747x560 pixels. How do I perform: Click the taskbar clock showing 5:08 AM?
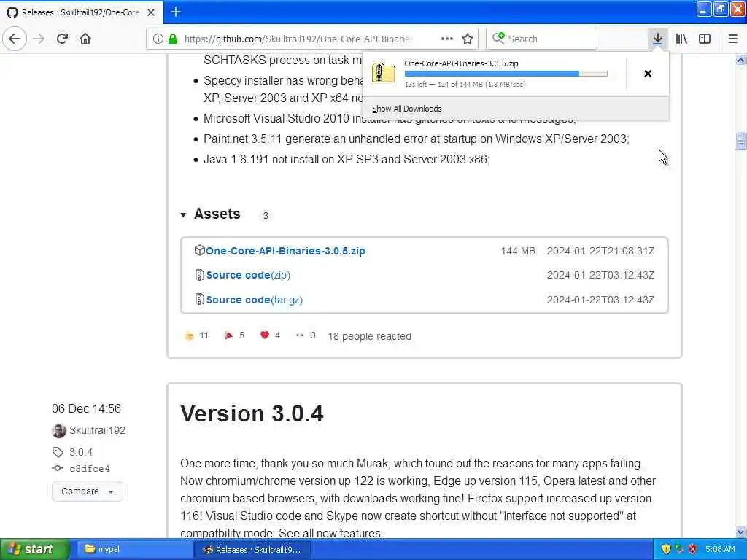720,549
